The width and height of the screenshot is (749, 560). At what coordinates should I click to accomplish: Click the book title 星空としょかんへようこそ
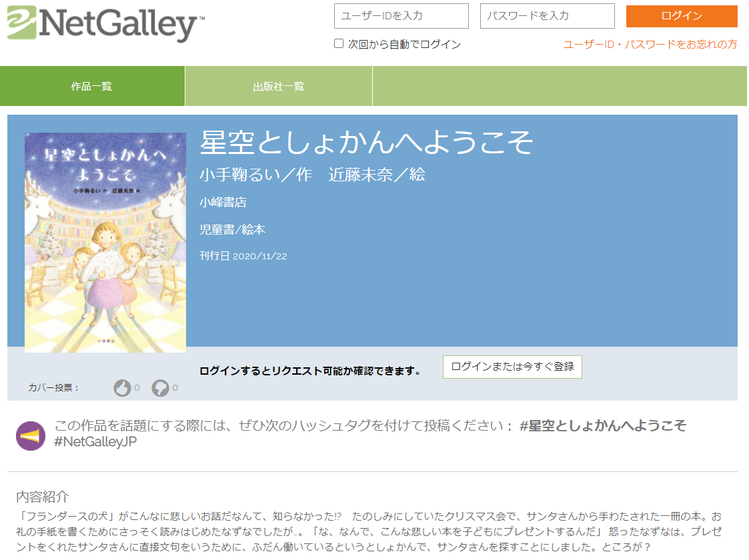tap(366, 142)
